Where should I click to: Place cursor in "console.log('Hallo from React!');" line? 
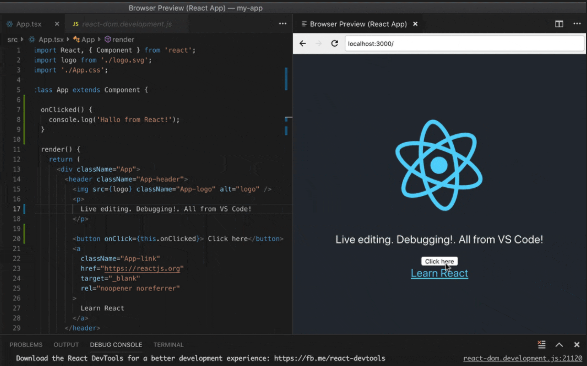pyautogui.click(x=114, y=120)
